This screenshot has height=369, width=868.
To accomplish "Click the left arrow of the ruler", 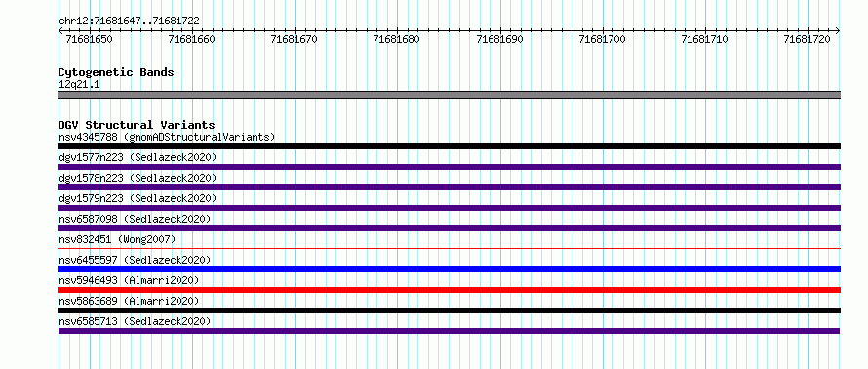I will [60, 31].
